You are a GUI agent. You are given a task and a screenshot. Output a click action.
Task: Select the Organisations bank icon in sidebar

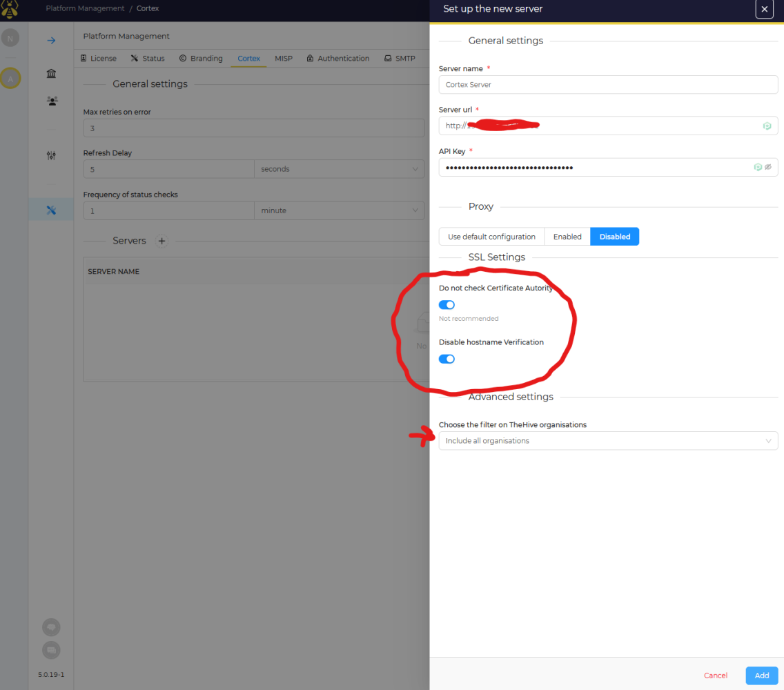(x=51, y=73)
